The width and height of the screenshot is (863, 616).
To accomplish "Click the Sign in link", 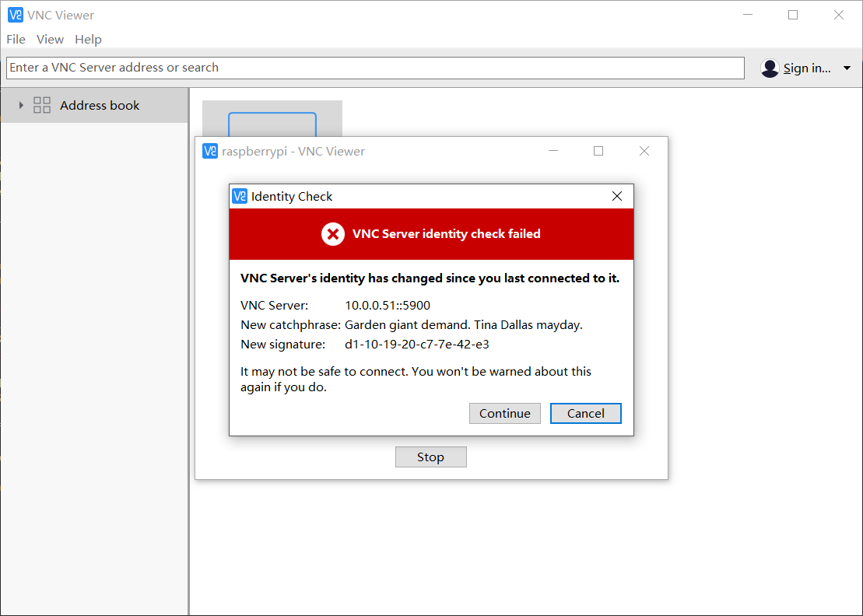I will (x=807, y=68).
